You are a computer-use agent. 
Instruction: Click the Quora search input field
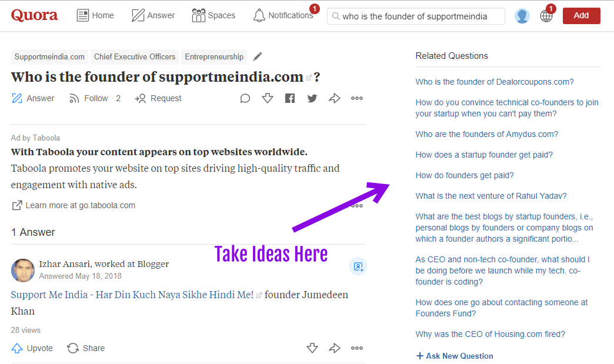(416, 16)
